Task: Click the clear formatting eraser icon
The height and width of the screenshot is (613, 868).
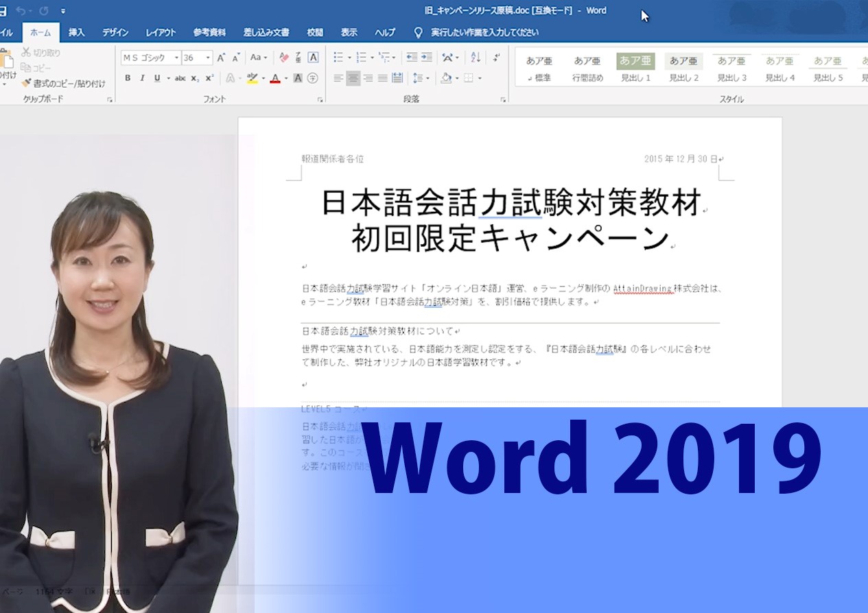Action: click(x=283, y=58)
